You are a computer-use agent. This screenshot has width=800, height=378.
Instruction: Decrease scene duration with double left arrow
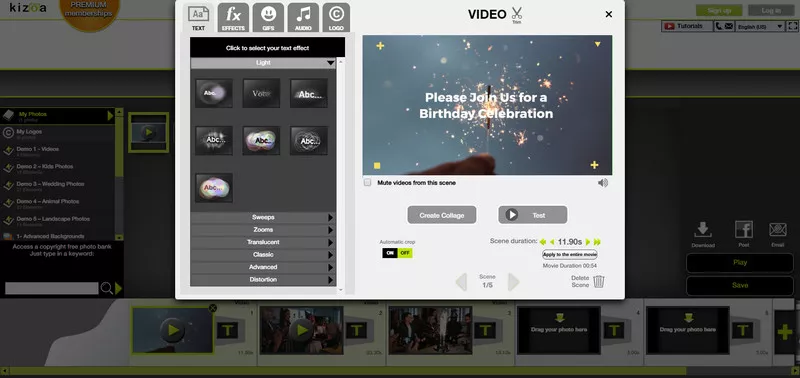543,242
